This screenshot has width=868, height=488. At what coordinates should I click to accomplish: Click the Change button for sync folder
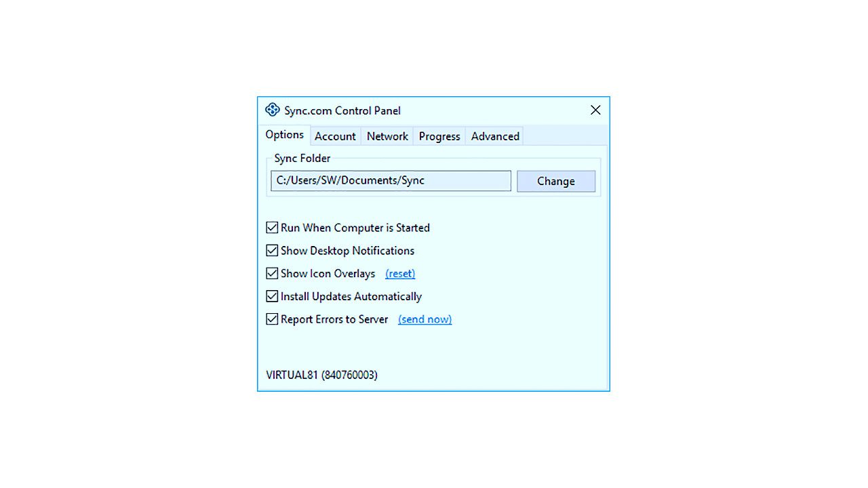point(556,181)
